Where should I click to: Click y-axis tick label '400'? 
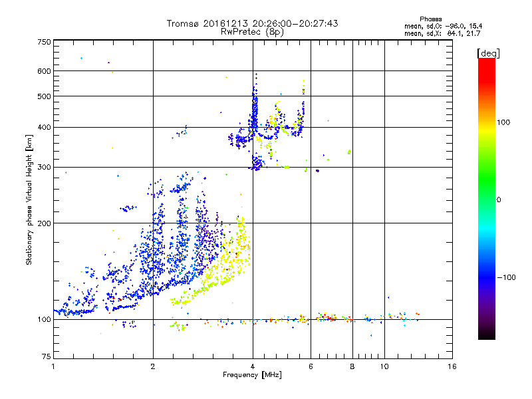pyautogui.click(x=44, y=128)
